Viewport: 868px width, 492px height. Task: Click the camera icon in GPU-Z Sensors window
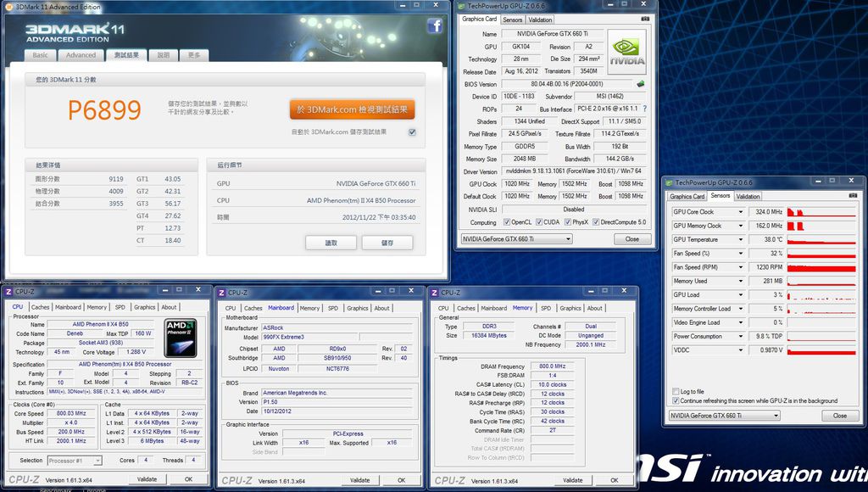pos(853,196)
